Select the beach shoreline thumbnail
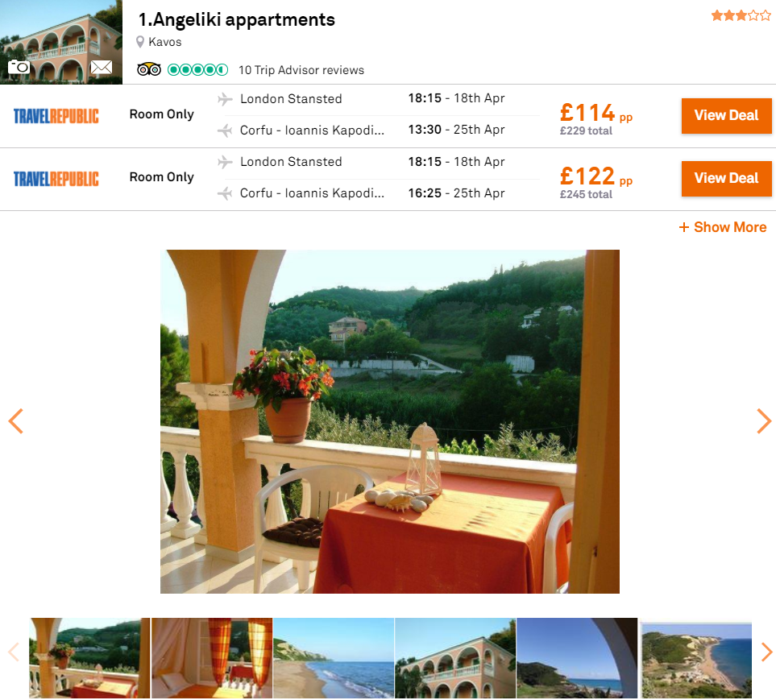This screenshot has width=776, height=700. tap(334, 658)
